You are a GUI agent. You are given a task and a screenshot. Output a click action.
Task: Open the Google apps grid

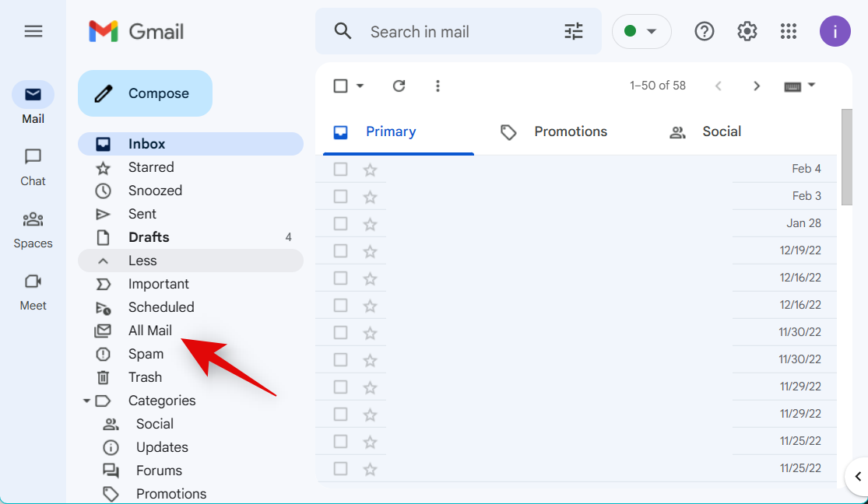click(x=789, y=31)
